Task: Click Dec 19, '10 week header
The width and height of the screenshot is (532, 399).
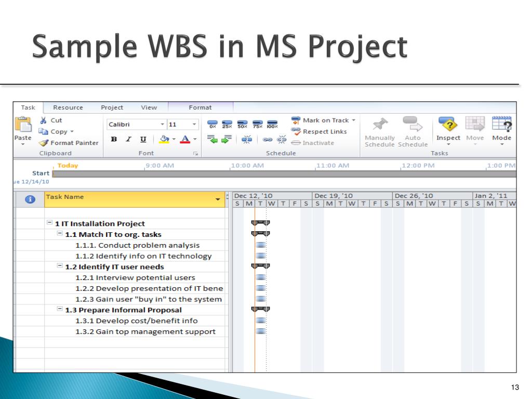Action: tap(352, 196)
